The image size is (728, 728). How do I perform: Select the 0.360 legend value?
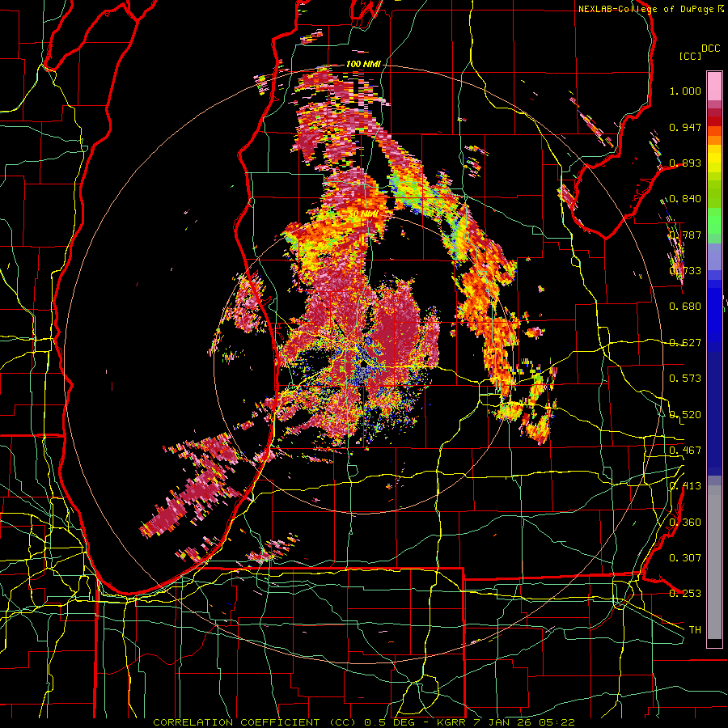pos(685,523)
